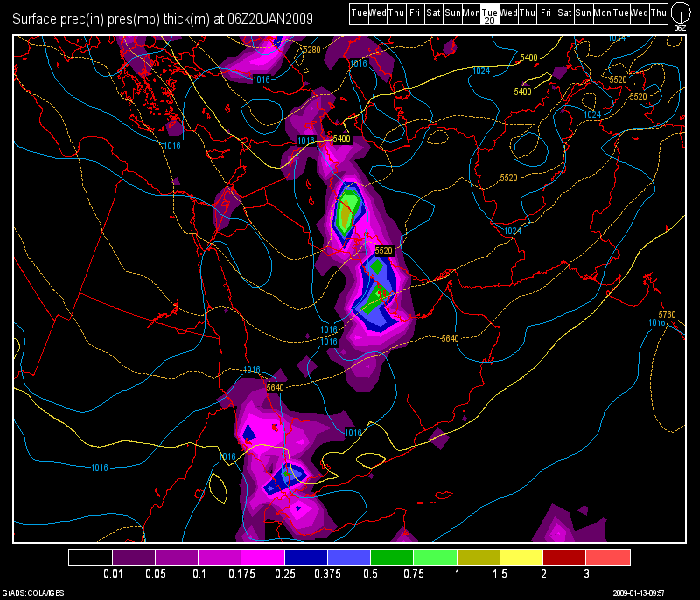Select the bright magenta legend swatch
This screenshot has width=700, height=600.
(263, 557)
